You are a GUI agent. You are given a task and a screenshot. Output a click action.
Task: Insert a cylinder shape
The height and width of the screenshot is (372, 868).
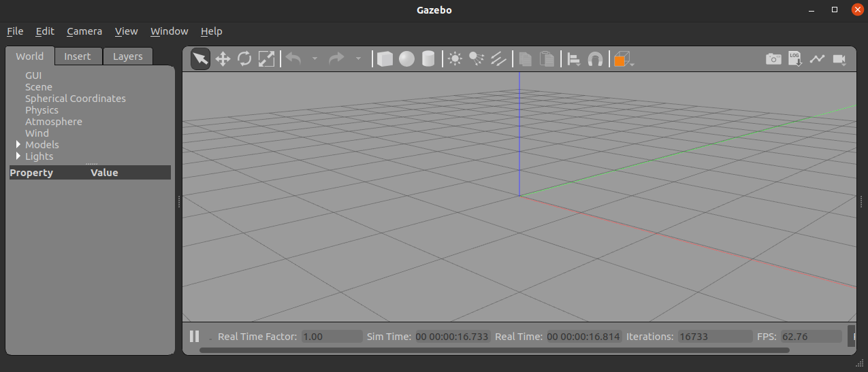point(428,59)
